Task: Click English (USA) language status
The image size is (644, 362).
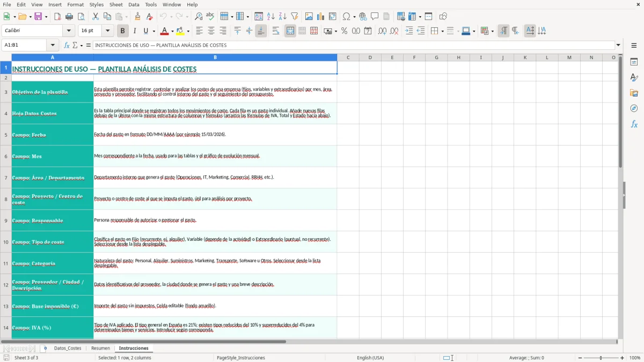Action: pyautogui.click(x=370, y=358)
